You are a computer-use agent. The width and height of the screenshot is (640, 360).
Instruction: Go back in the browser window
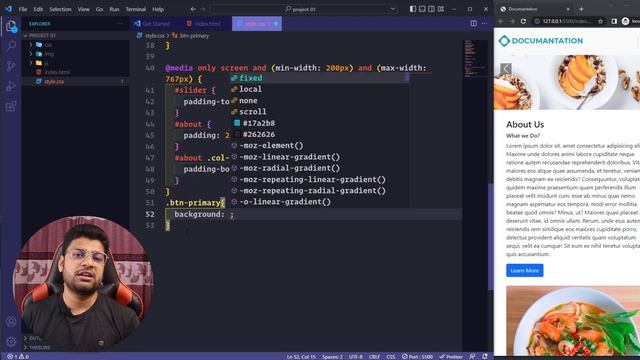[502, 21]
